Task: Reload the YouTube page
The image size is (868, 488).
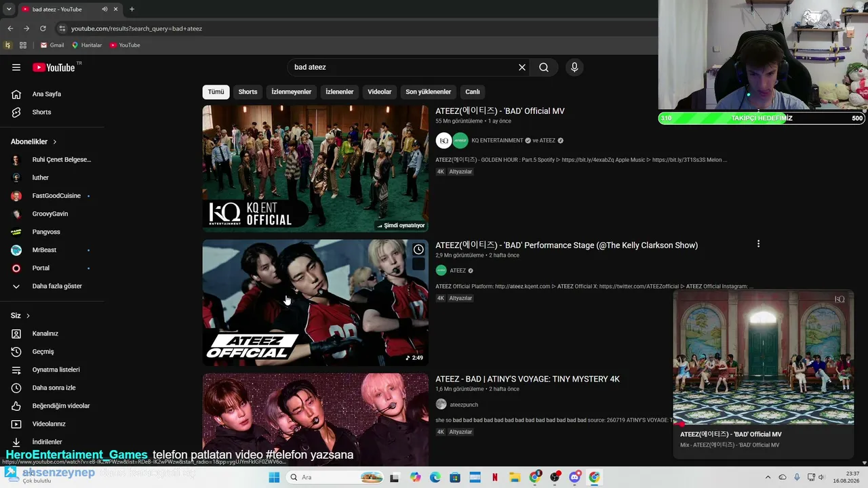Action: [43, 28]
